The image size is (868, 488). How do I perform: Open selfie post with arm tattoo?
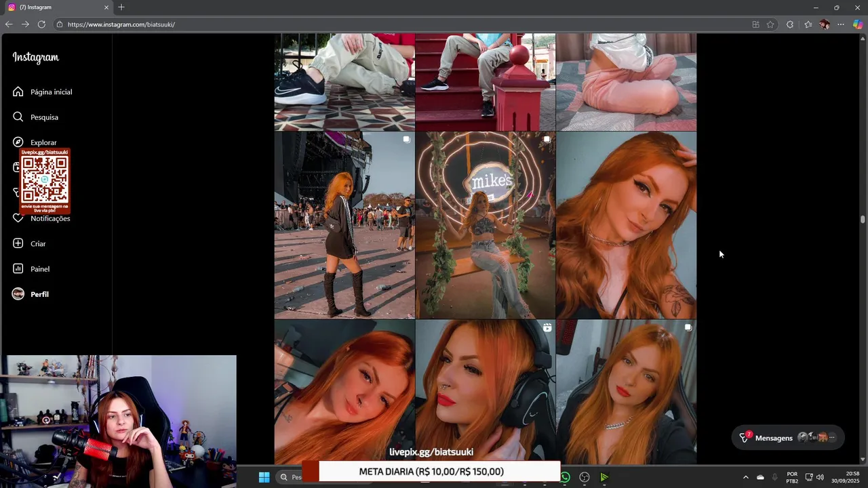(x=626, y=225)
